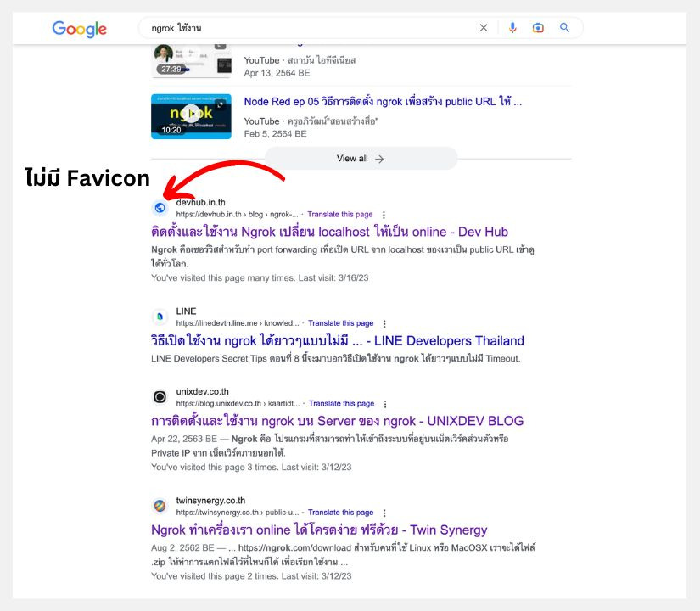Viewport: 700px width, 611px height.
Task: Open the Dev Hub Ngrok localhost article
Action: (x=329, y=232)
